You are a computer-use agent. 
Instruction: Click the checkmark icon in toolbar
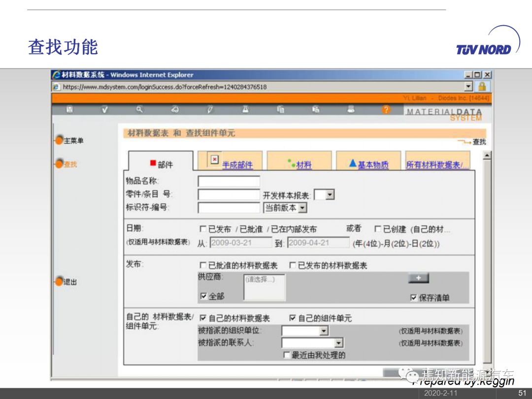[104, 110]
